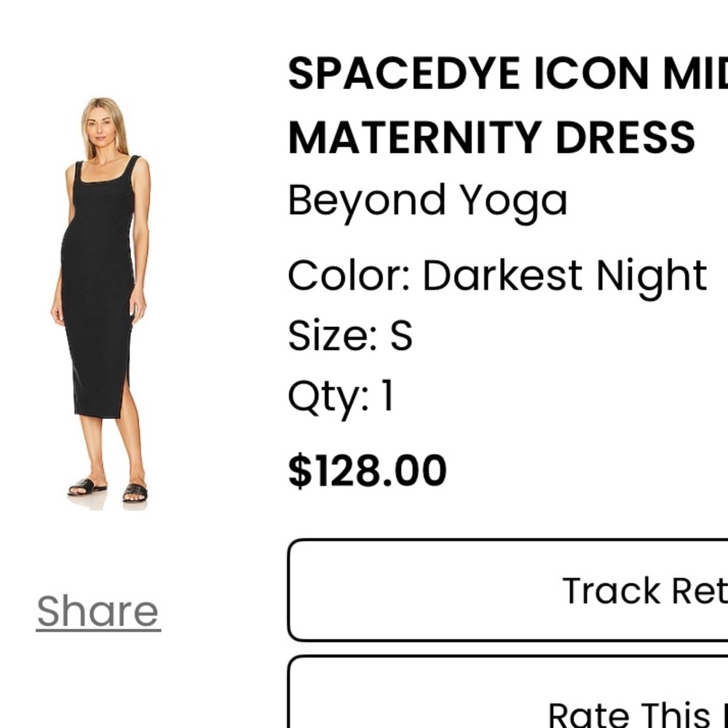The width and height of the screenshot is (728, 728).
Task: Share this order using the Share option
Action: [97, 610]
